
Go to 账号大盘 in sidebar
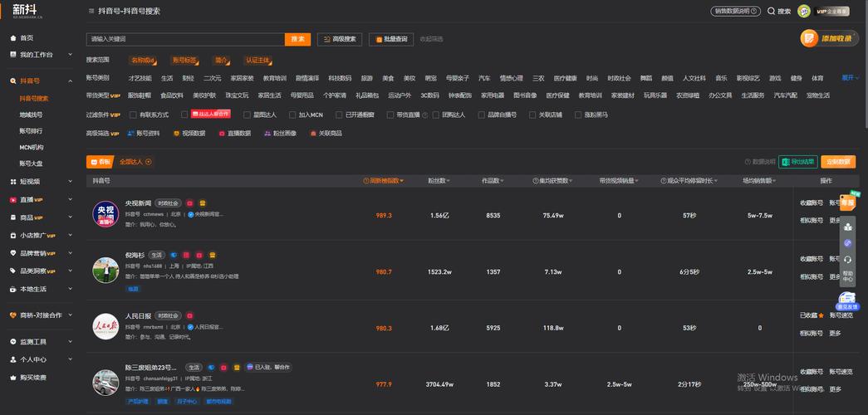pyautogui.click(x=31, y=164)
